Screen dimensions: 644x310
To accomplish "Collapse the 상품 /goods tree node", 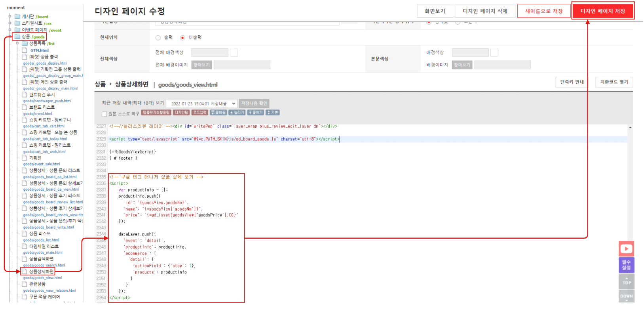I will click(x=10, y=36).
